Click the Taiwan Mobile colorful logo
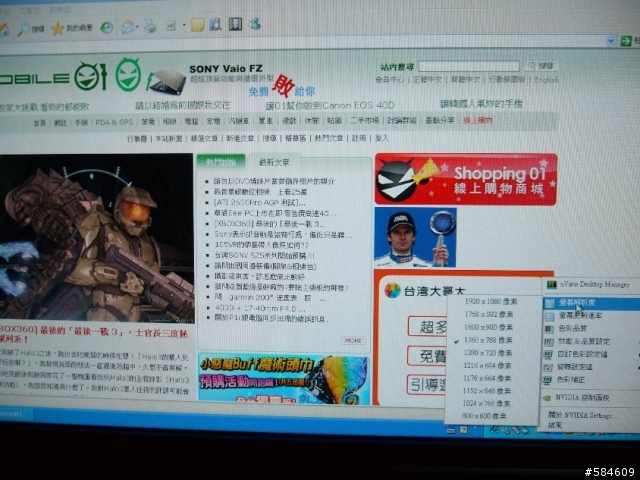This screenshot has height=480, width=640. click(x=392, y=290)
